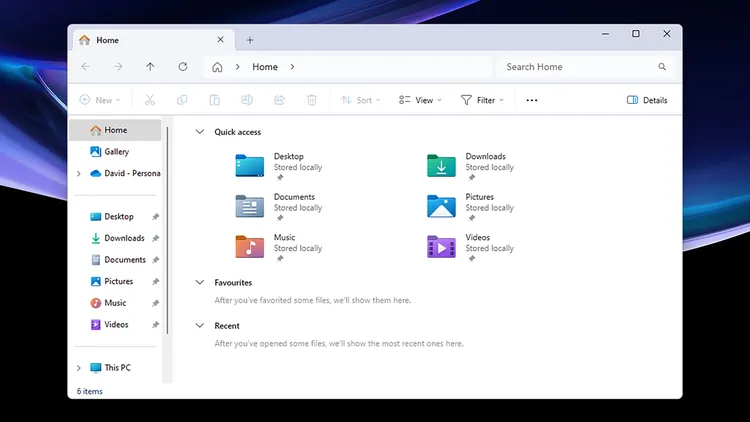Collapse the Quick access section
Viewport: 750px width, 422px height.
click(x=200, y=132)
